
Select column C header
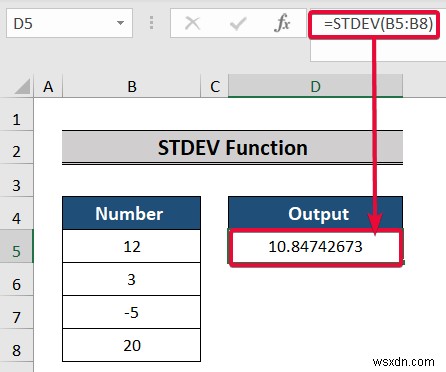[215, 86]
